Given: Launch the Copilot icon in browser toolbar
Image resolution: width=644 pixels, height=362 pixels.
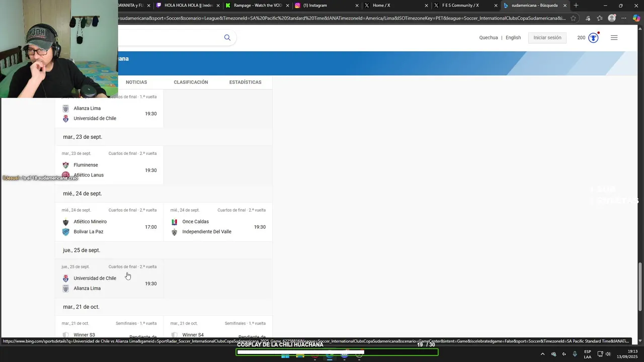Looking at the screenshot, I should (636, 18).
